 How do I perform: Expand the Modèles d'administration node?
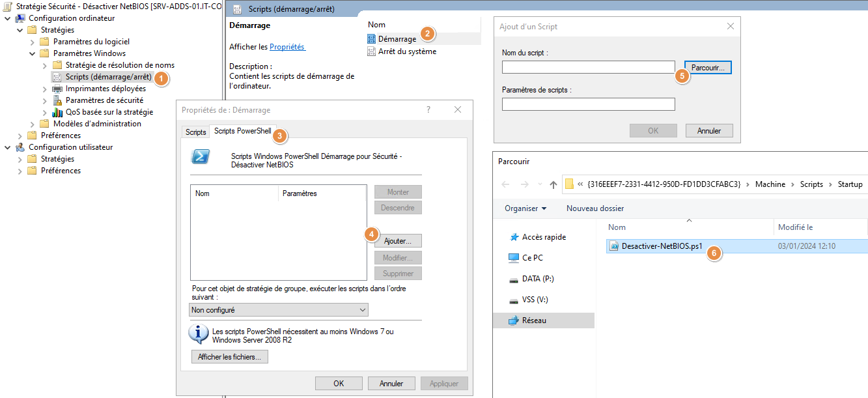[x=32, y=124]
